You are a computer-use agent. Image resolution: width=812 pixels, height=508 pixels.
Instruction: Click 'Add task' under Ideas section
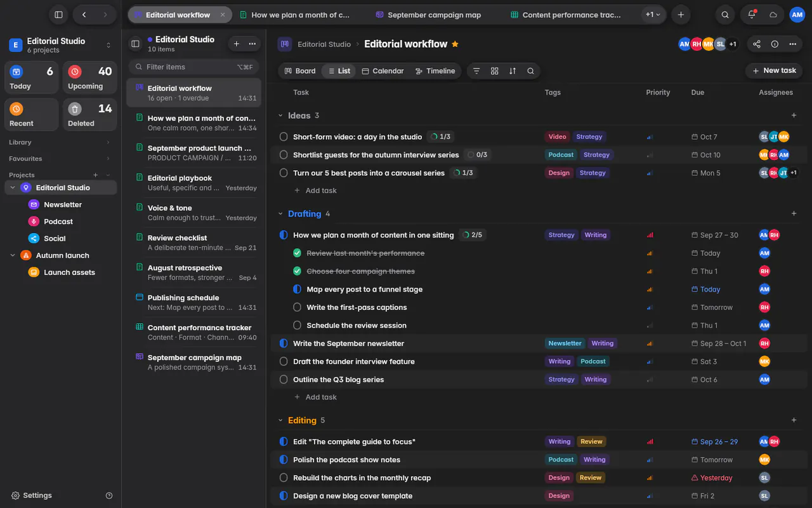click(315, 190)
